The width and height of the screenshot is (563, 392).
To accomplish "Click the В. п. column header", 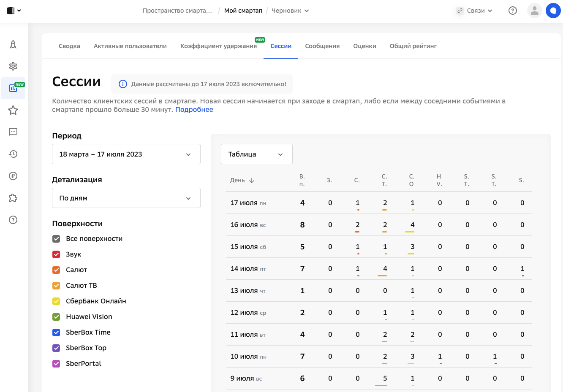I will pyautogui.click(x=302, y=180).
